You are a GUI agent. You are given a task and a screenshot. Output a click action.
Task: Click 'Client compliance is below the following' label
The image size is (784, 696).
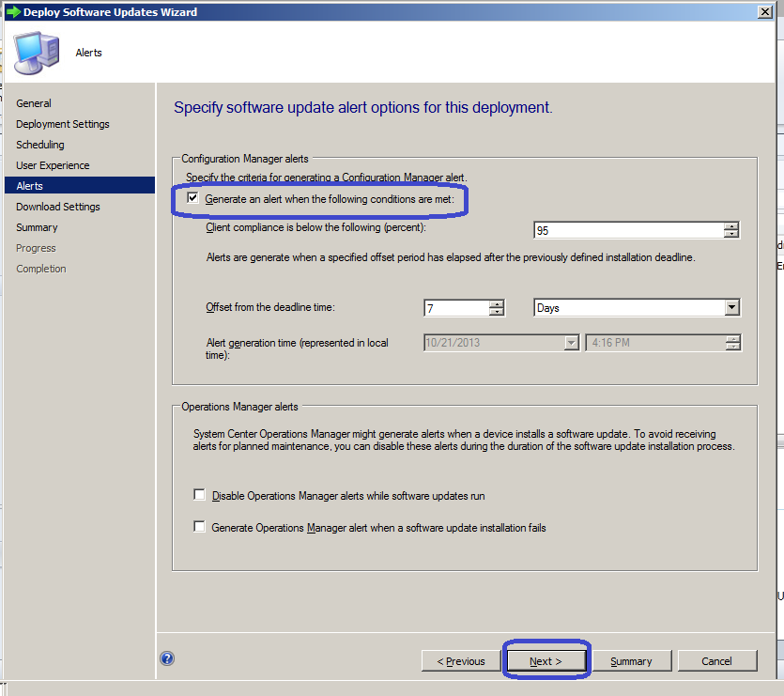316,227
